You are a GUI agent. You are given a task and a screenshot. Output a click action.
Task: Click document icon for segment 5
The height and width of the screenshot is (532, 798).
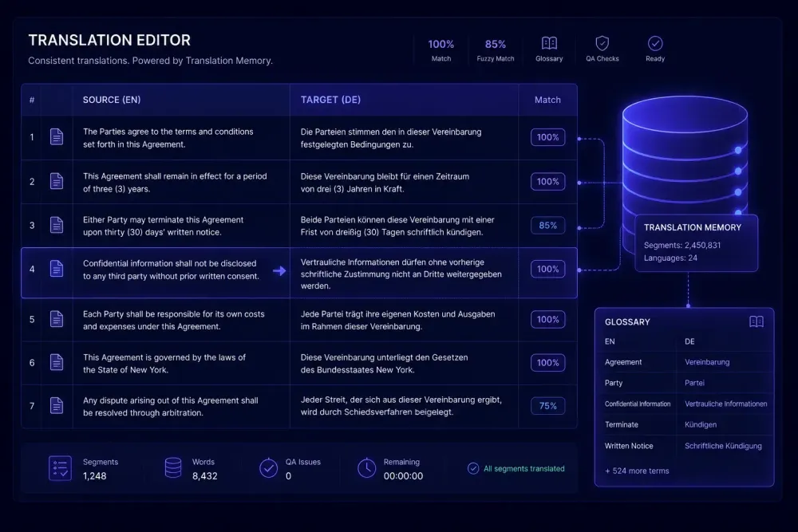click(x=57, y=319)
